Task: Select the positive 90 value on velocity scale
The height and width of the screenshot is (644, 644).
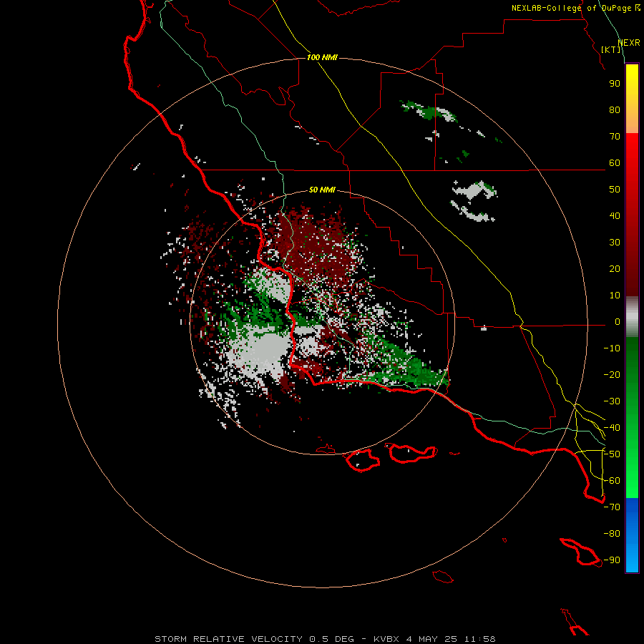Action: [615, 84]
